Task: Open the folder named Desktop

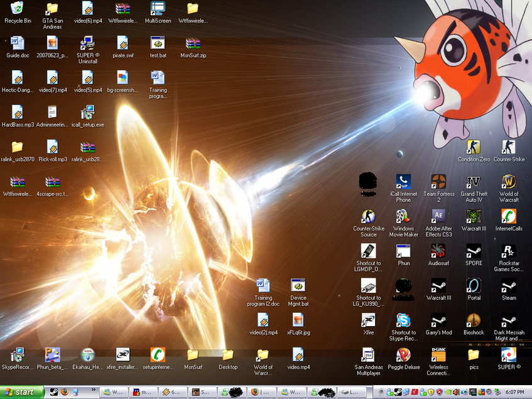Action: (x=228, y=359)
